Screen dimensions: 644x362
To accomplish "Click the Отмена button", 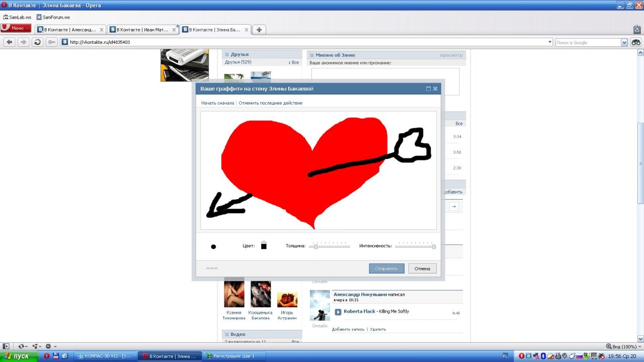I will point(422,268).
